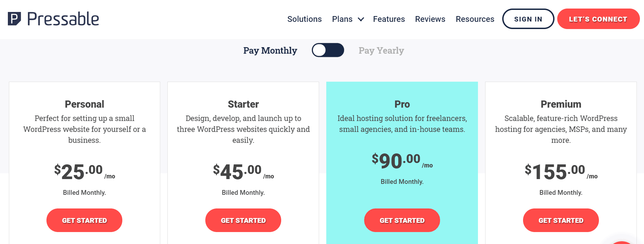Get started with the Personal plan
Image resolution: width=644 pixels, height=244 pixels.
point(84,220)
